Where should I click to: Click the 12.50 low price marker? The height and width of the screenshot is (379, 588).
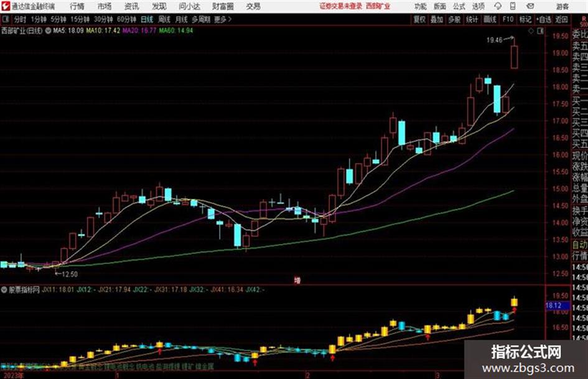click(x=69, y=274)
